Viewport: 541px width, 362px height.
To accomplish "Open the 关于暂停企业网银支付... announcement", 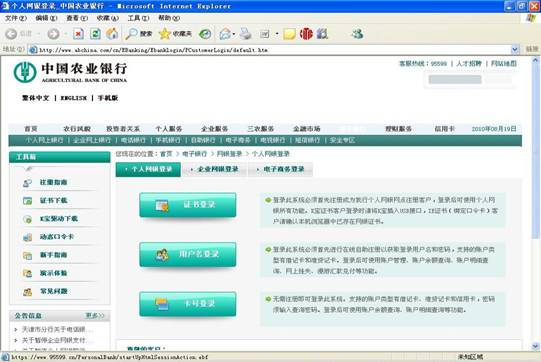I will pyautogui.click(x=57, y=340).
